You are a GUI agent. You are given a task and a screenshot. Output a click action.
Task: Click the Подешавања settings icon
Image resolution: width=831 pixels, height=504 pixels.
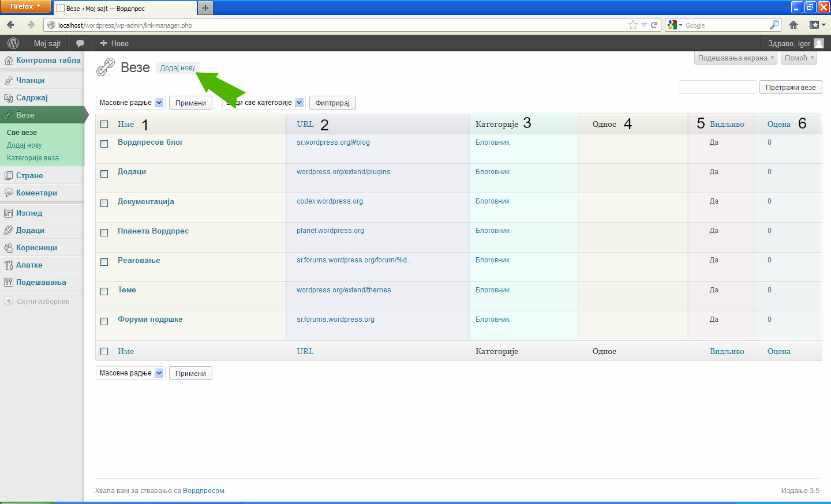pyautogui.click(x=9, y=283)
